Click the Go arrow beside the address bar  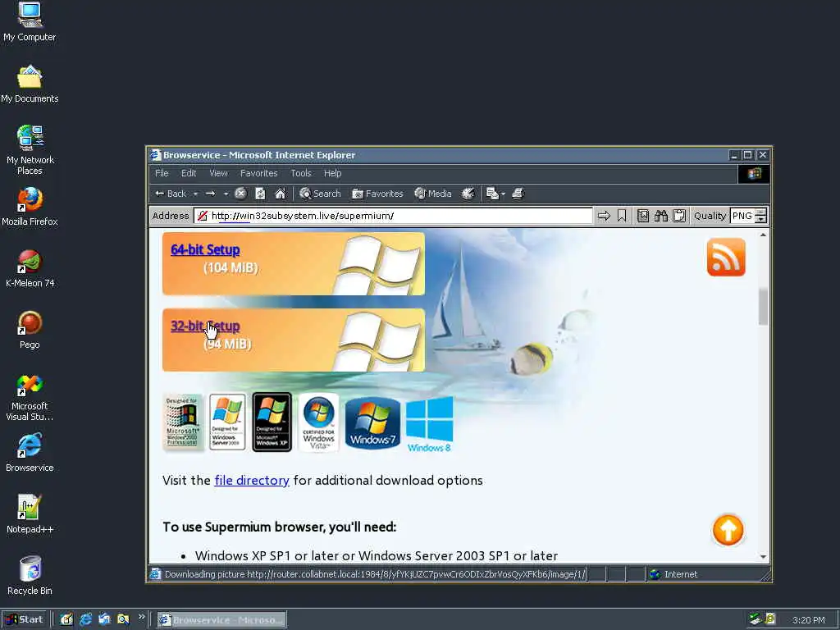tap(604, 216)
